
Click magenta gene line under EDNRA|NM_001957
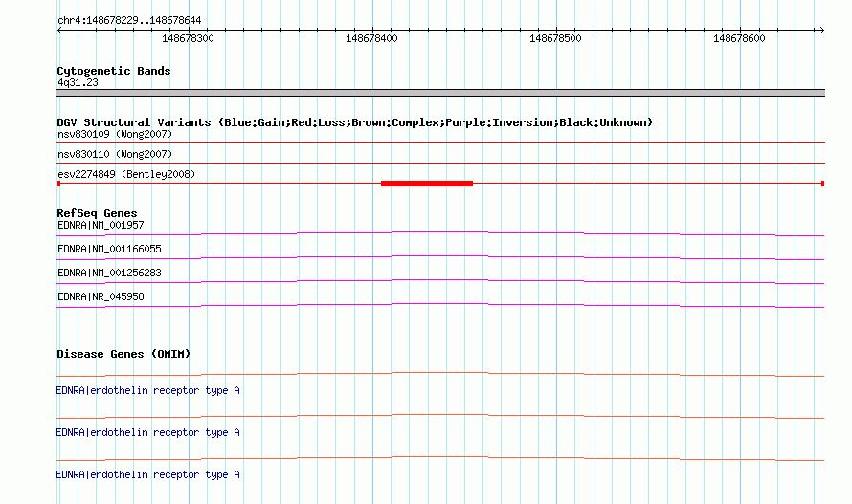(x=440, y=232)
